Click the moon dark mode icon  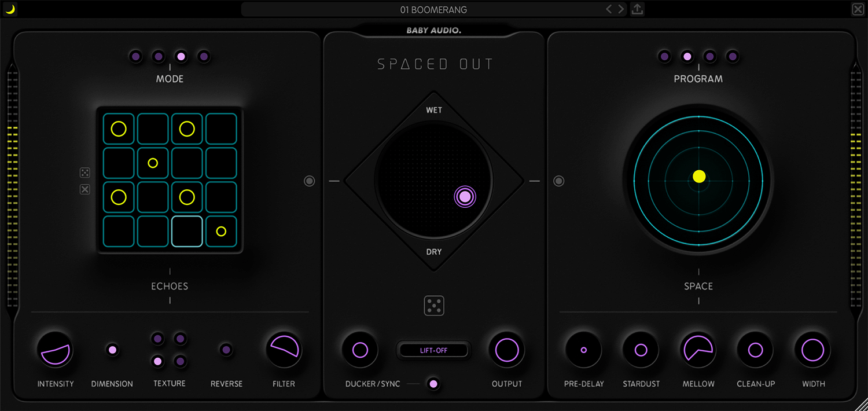(x=10, y=9)
